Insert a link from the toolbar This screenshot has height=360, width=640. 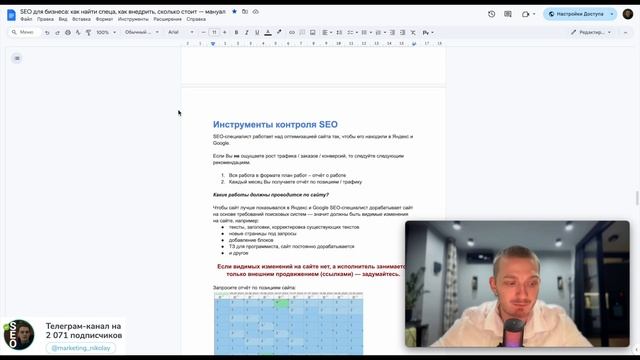point(292,32)
